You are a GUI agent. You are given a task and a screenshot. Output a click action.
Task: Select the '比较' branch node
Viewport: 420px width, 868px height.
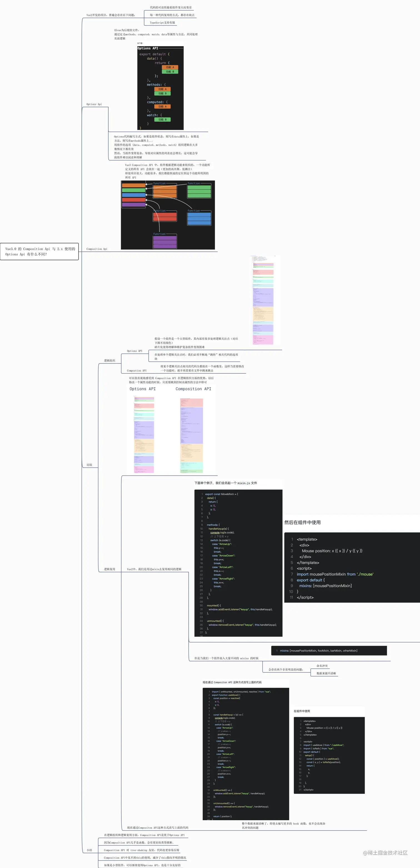[x=89, y=465]
